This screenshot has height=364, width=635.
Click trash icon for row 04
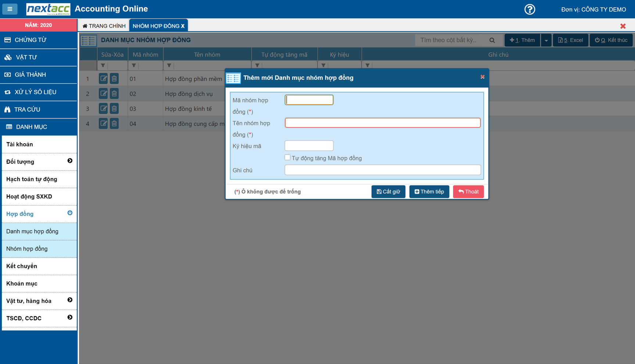coord(114,124)
